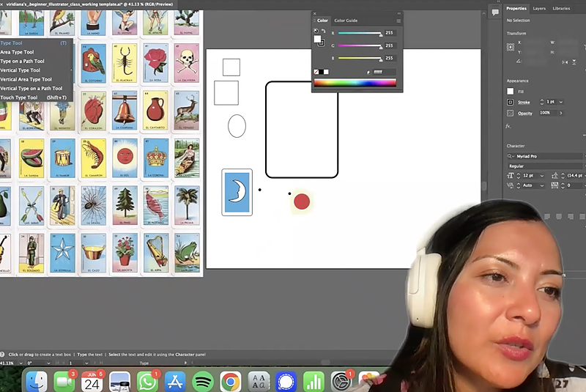Open the kerning Auto dropdown
This screenshot has height=392, width=586.
[542, 185]
